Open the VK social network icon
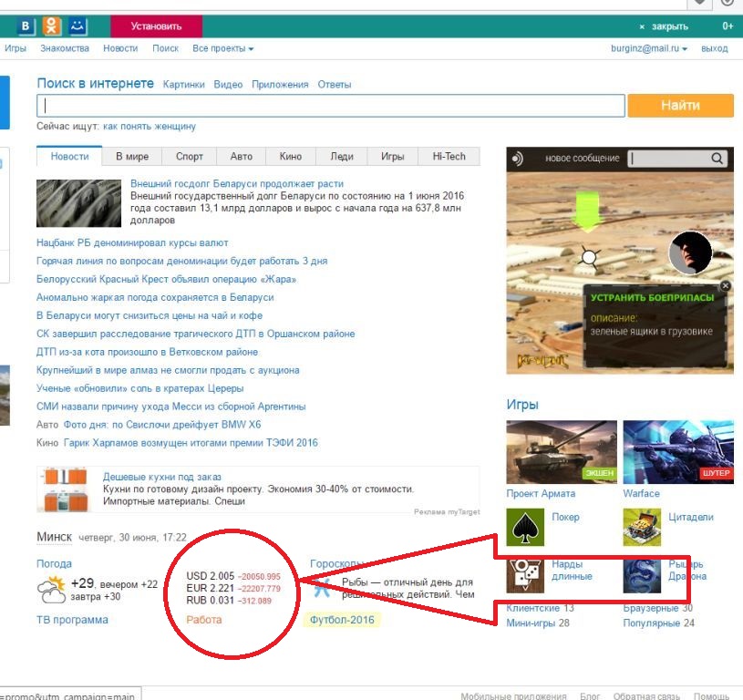The image size is (743, 700). [x=26, y=26]
